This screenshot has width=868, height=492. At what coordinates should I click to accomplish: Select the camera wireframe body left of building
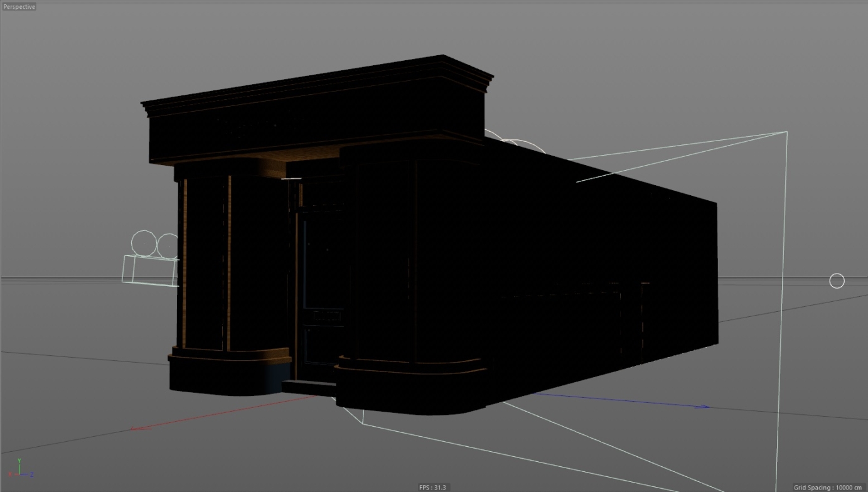click(149, 271)
